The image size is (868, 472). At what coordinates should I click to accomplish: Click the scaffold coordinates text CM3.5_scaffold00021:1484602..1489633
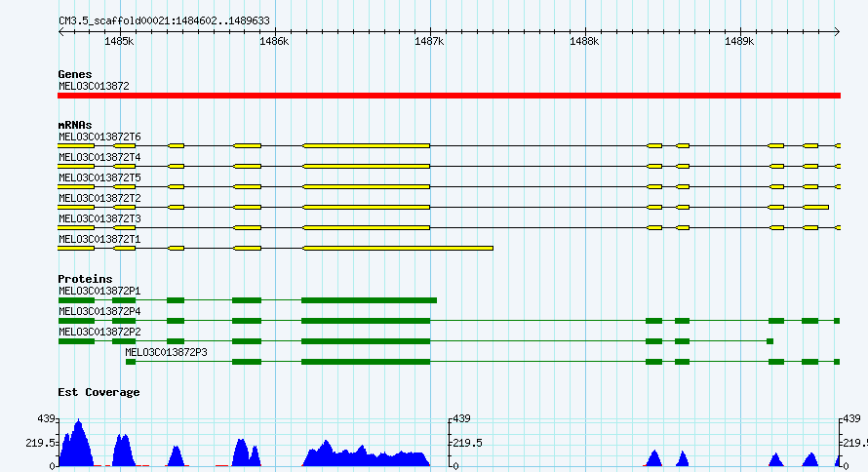click(x=165, y=21)
